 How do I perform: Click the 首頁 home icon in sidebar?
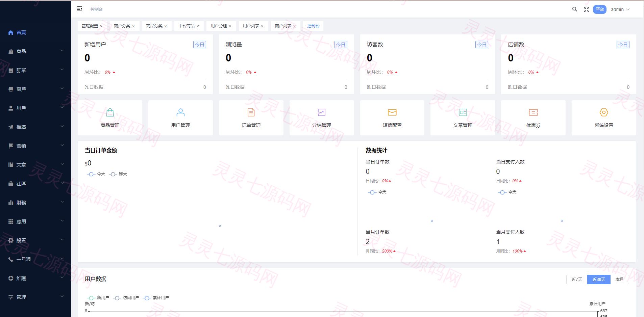(11, 32)
